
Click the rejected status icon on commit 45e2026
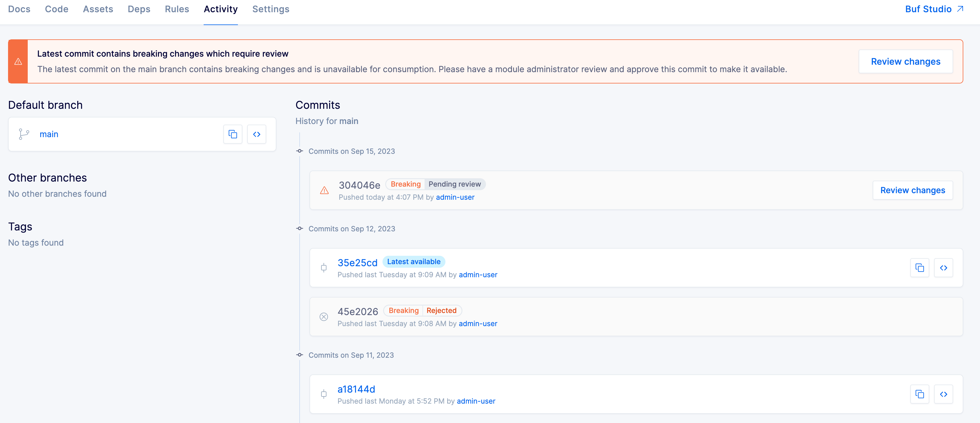(324, 317)
